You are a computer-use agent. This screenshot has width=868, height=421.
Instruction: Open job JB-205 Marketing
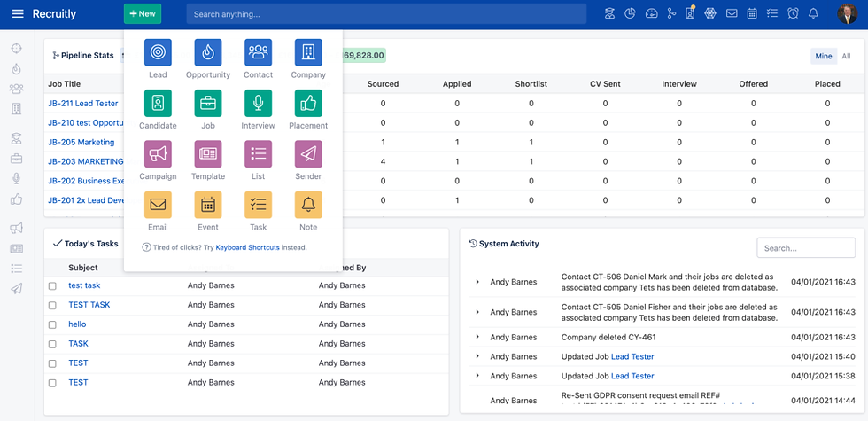tap(81, 142)
